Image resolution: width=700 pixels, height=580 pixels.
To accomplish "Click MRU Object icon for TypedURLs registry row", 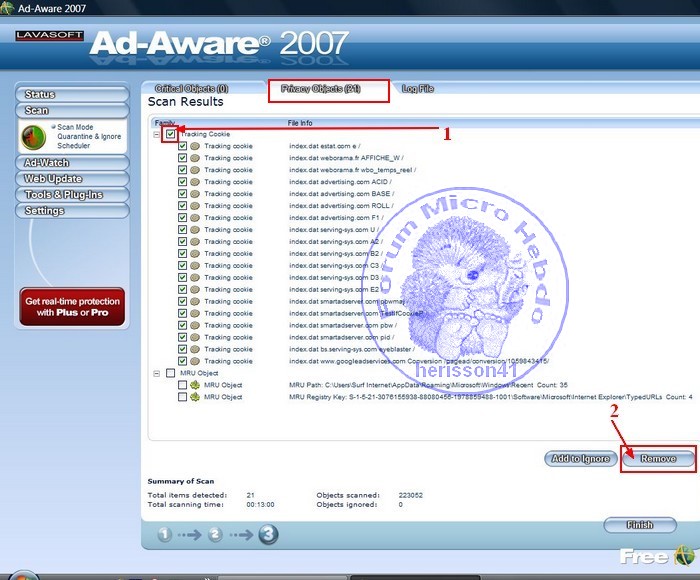I will 195,396.
